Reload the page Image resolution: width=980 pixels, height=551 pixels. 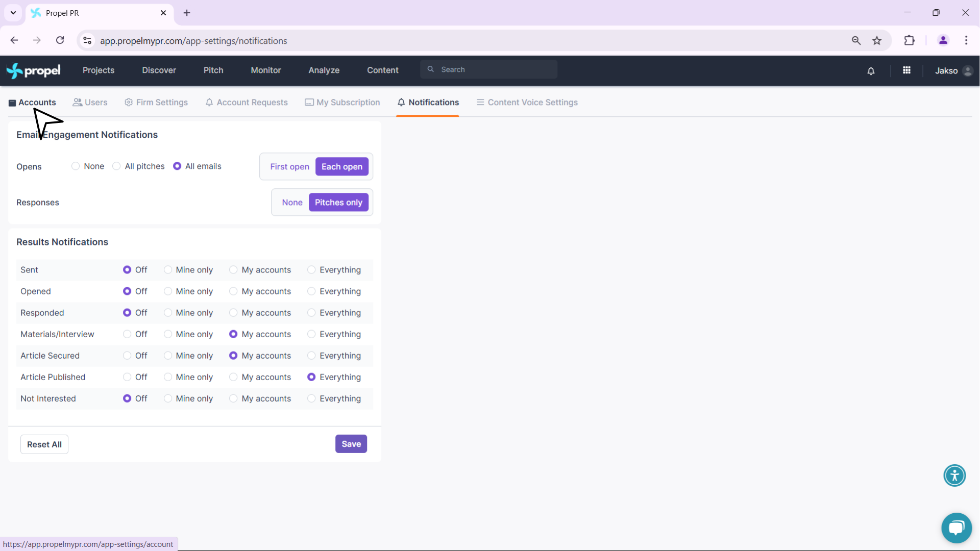click(x=60, y=40)
